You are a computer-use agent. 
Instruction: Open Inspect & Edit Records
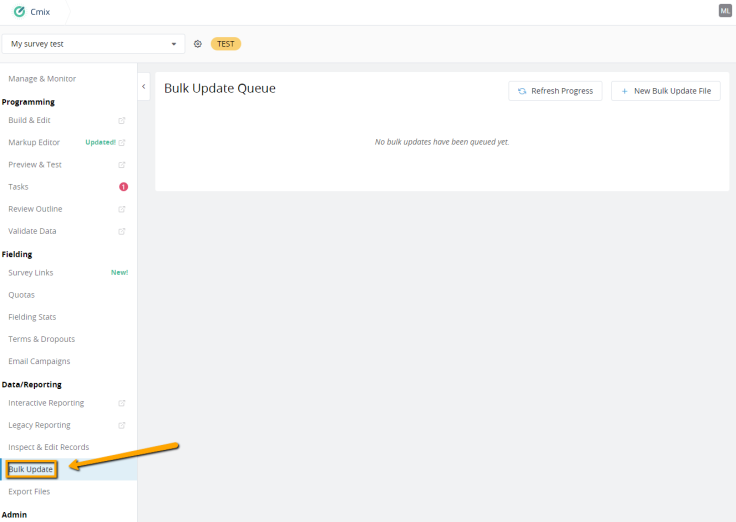coord(48,447)
